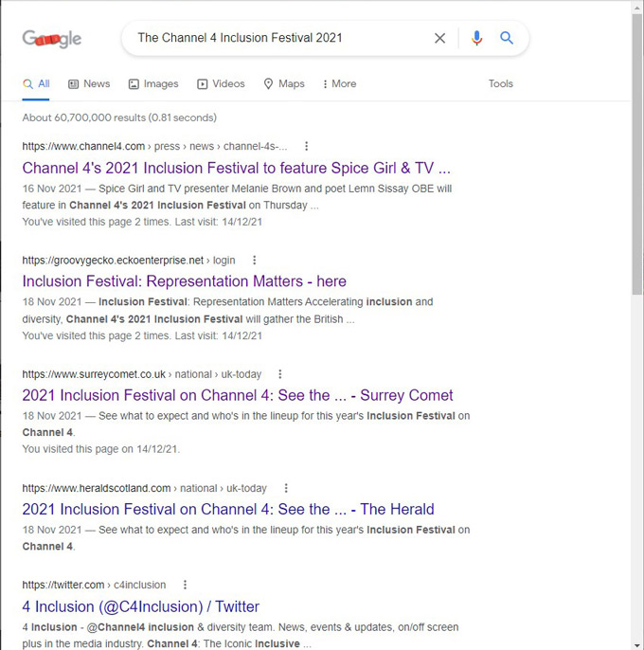Submit search with blue magnifier icon

507,38
